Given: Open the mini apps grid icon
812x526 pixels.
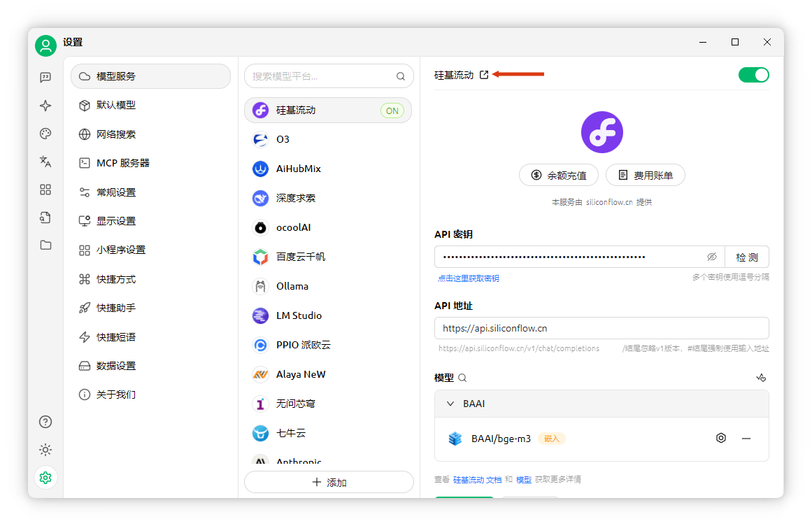Looking at the screenshot, I should (x=45, y=190).
